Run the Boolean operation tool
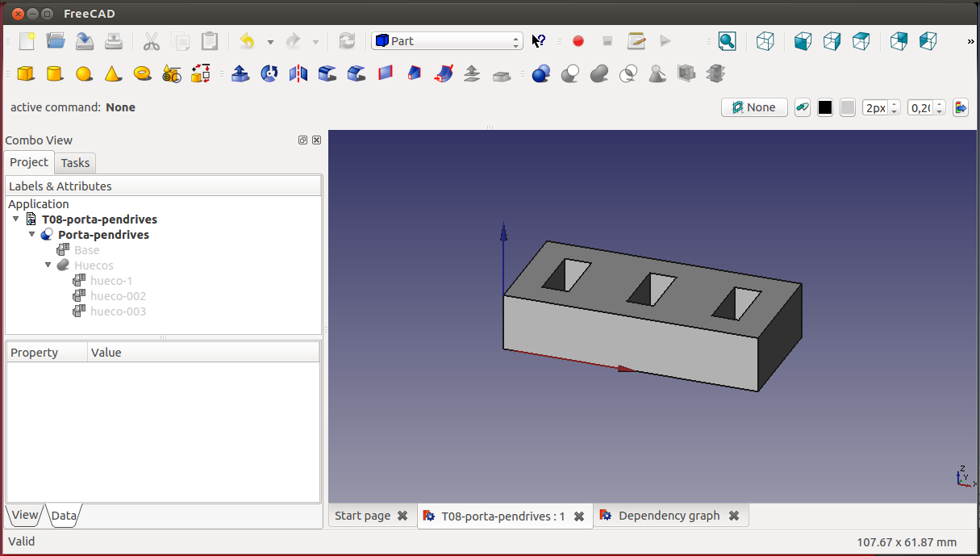 coord(540,74)
